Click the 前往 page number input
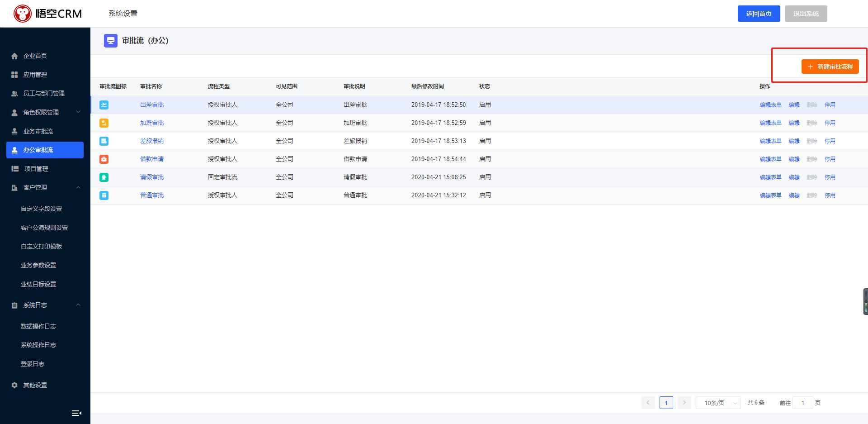This screenshot has height=424, width=868. pyautogui.click(x=803, y=403)
